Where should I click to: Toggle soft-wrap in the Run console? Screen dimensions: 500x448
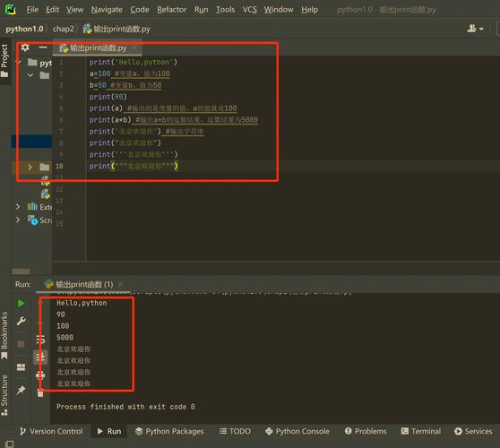point(40,340)
